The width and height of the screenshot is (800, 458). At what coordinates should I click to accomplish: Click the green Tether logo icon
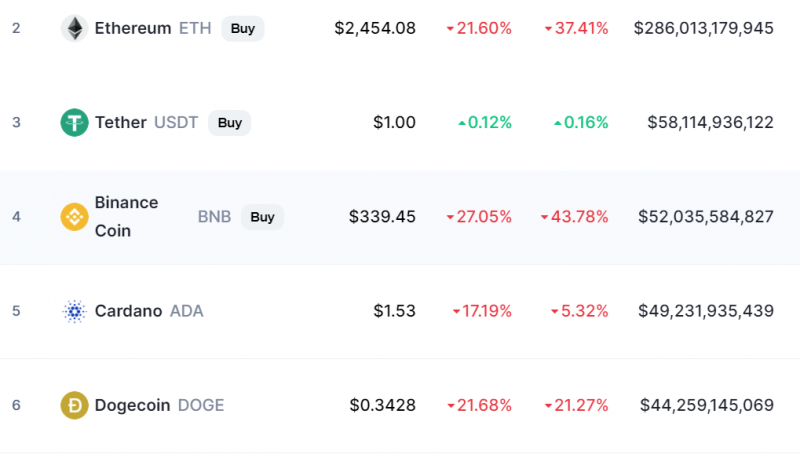74,122
